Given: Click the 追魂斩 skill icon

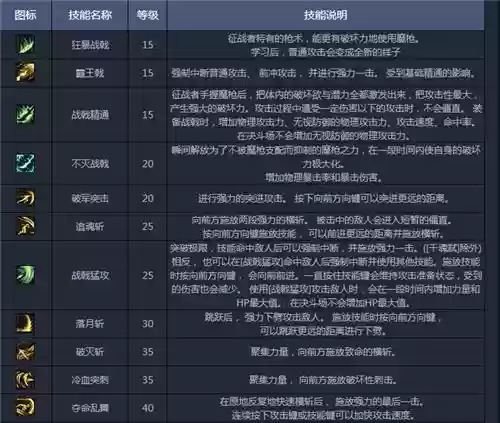Looking at the screenshot, I should [26, 226].
